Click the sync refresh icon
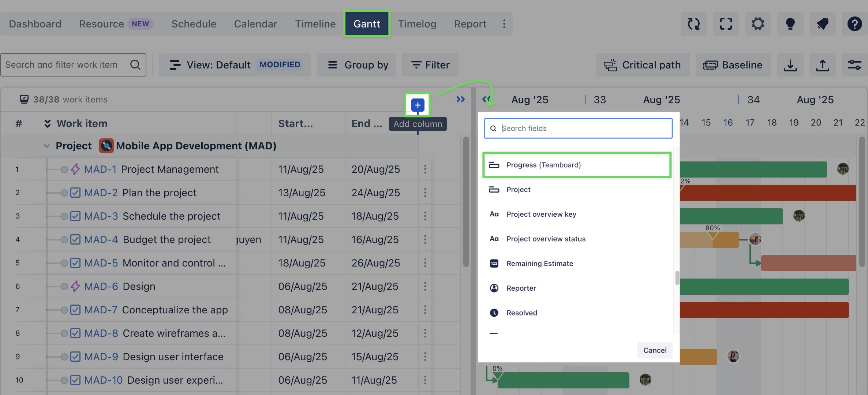This screenshot has width=868, height=395. click(x=693, y=24)
